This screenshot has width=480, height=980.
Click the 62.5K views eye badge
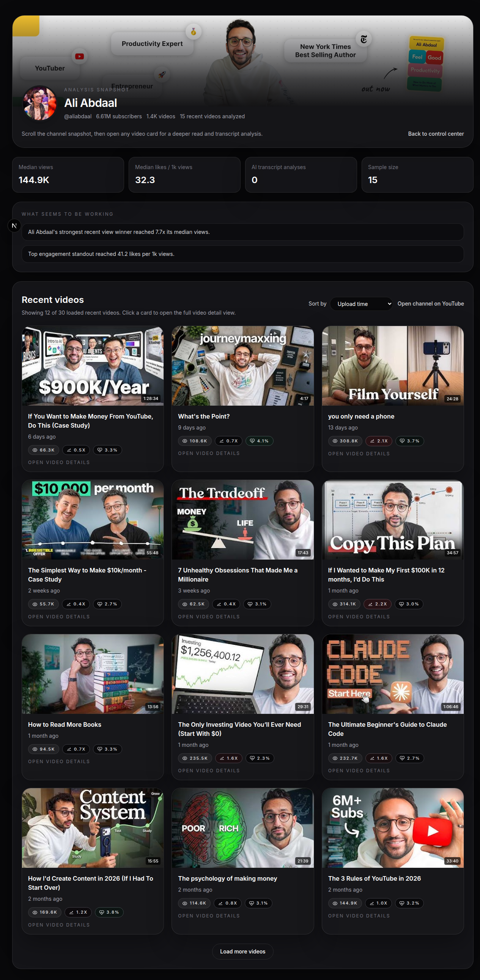coord(194,604)
